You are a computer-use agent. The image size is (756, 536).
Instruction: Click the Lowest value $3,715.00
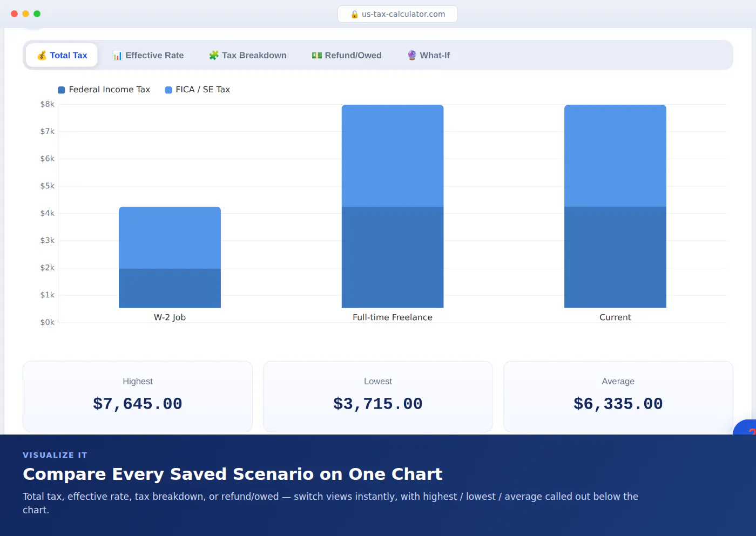coord(378,404)
